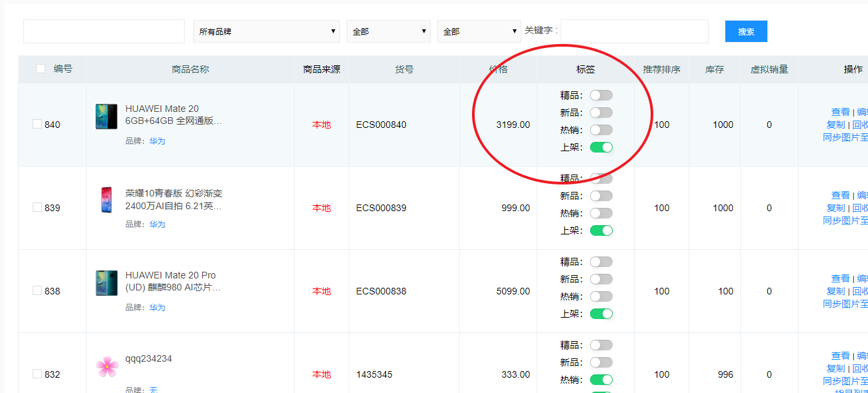Focus the blank input field before 所有品牌

tap(104, 31)
